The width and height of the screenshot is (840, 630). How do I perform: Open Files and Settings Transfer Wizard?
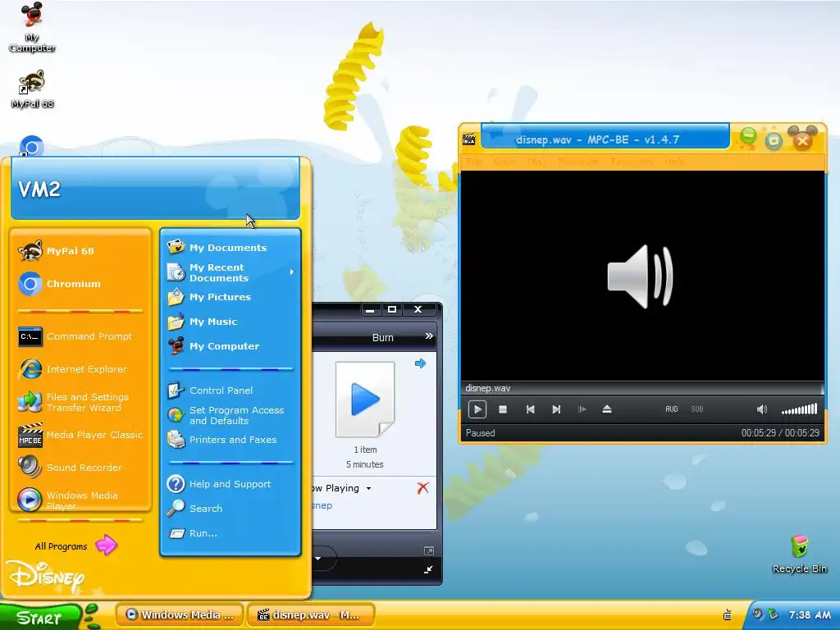pos(80,402)
